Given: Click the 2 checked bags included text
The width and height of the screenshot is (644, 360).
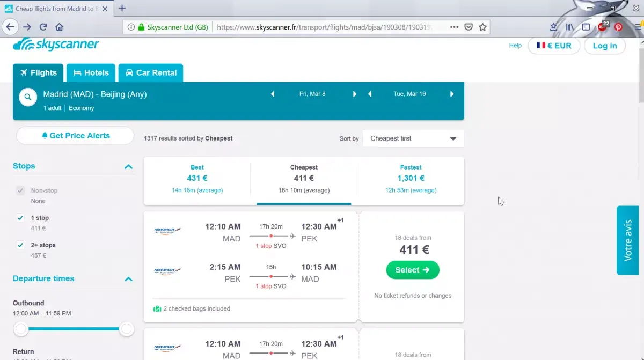Looking at the screenshot, I should click(x=196, y=309).
